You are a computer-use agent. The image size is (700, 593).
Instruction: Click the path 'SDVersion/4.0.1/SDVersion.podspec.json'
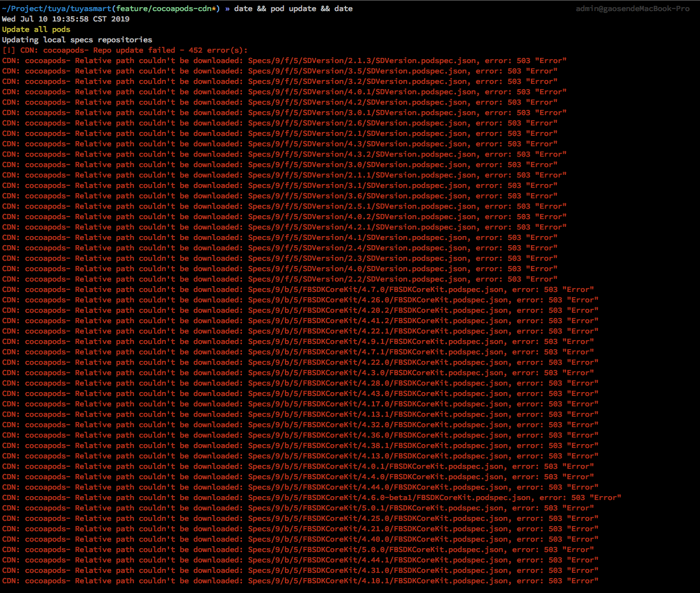(x=389, y=92)
